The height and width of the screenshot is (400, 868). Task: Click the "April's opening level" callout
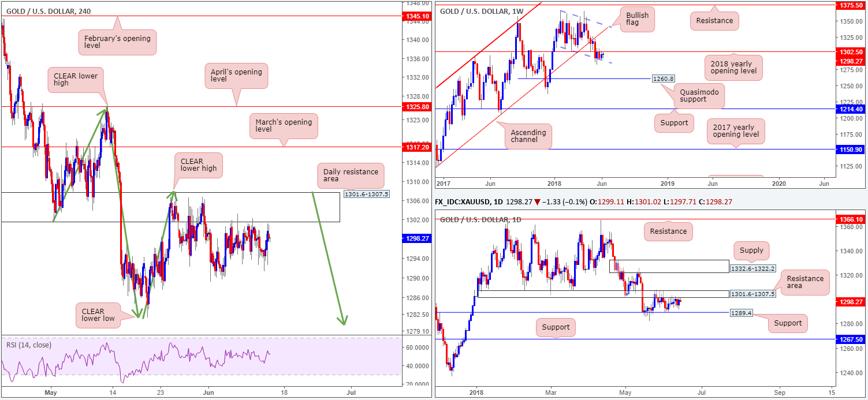click(x=236, y=77)
